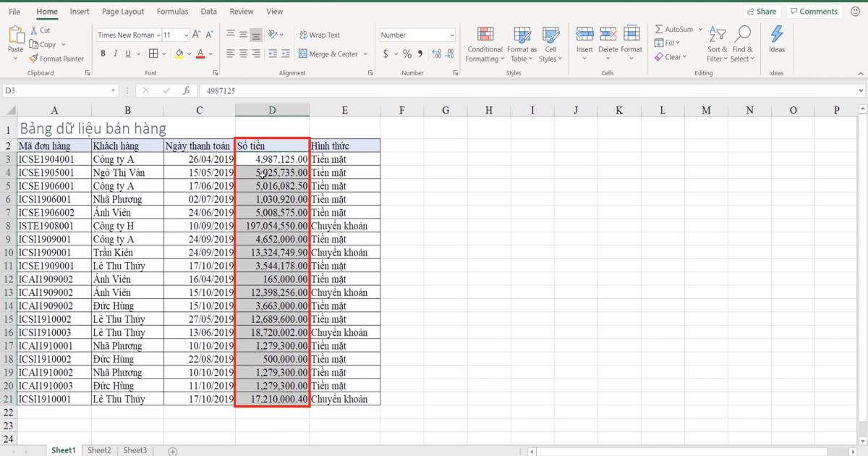Apply Percent Style number format
This screenshot has width=868, height=456.
coord(407,53)
